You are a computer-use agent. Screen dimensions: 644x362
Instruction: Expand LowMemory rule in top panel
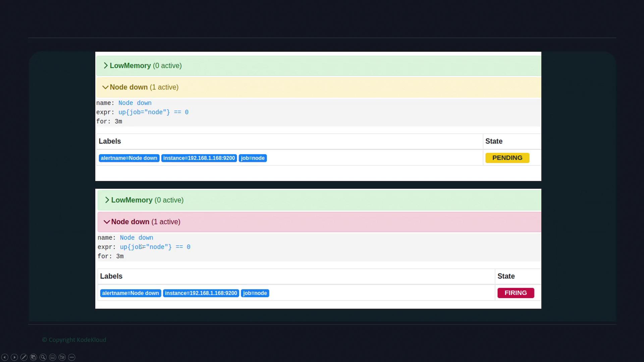130,66
